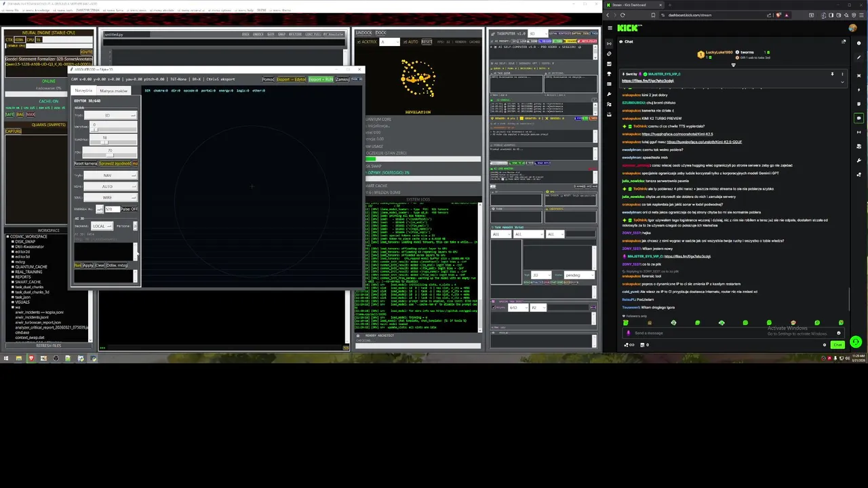Toggle the ACKTRIX checkbox

[x=359, y=42]
